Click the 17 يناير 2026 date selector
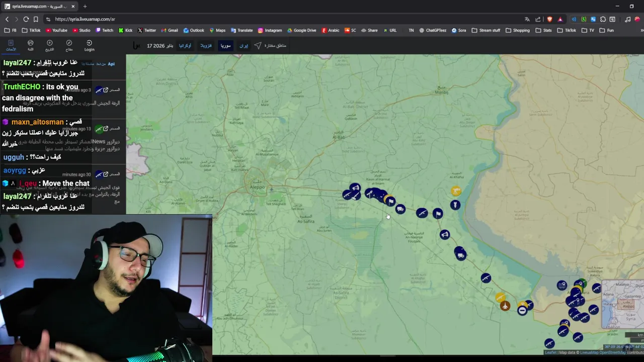Screen dimensions: 644x362 (160, 45)
